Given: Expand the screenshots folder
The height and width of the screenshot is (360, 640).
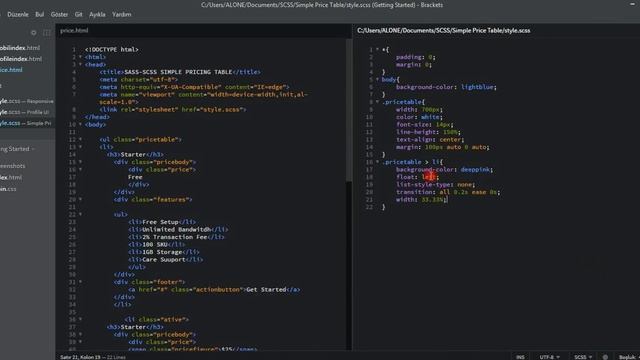Looking at the screenshot, I should tap(13, 166).
